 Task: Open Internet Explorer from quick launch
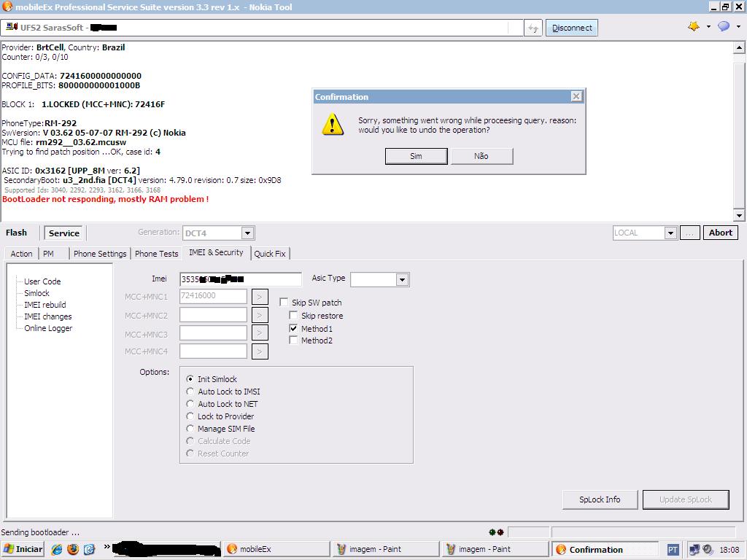click(x=57, y=550)
